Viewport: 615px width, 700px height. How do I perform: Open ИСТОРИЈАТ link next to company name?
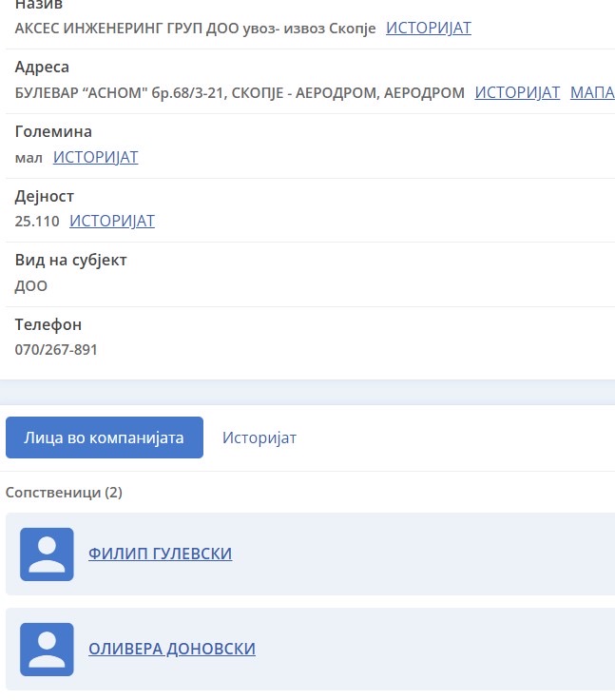point(428,29)
